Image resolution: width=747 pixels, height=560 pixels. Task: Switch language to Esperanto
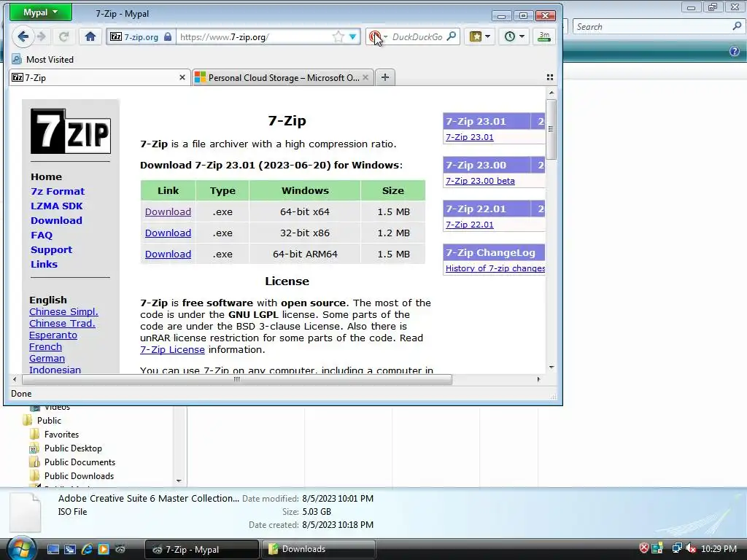click(x=53, y=335)
